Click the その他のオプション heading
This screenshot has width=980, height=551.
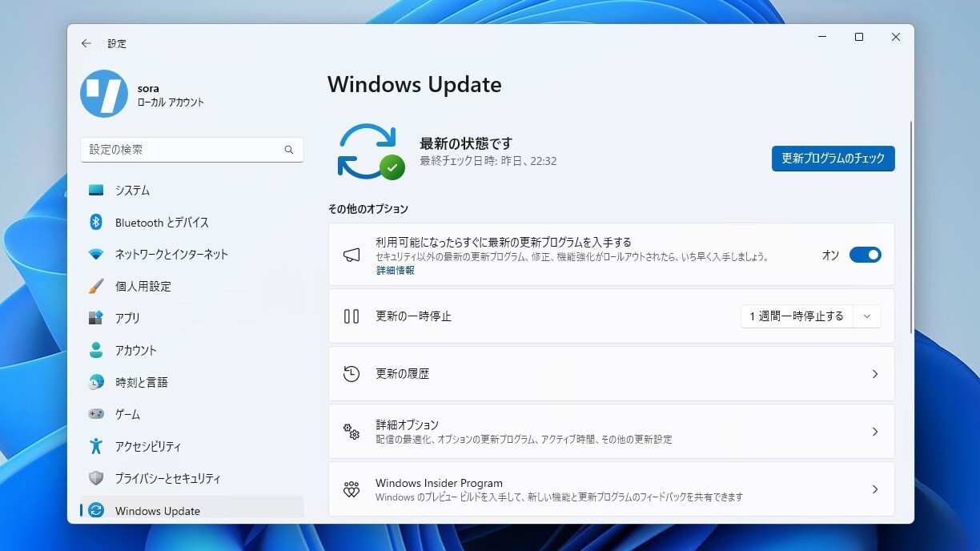368,209
